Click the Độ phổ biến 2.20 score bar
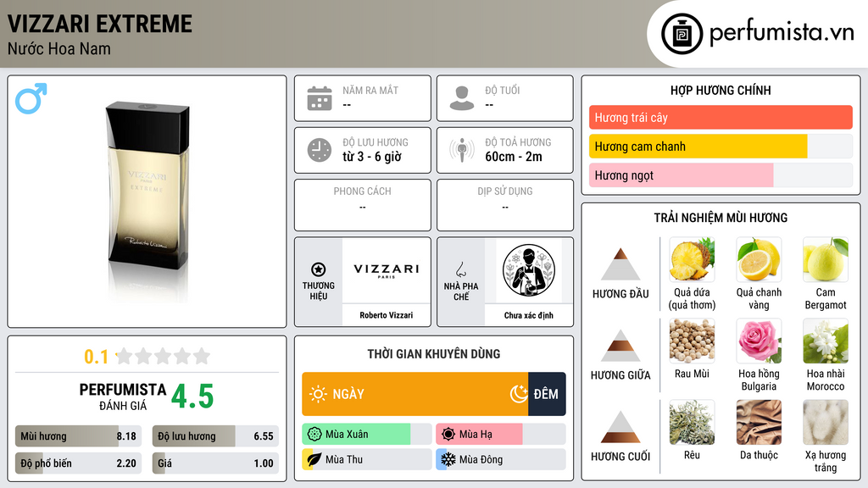This screenshot has height=488, width=868. tap(78, 463)
